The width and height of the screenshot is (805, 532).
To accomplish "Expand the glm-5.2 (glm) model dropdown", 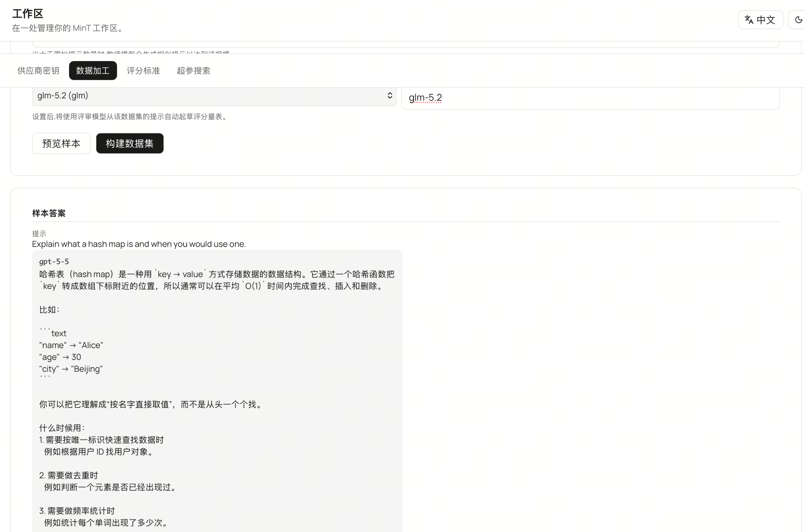I will [x=214, y=96].
